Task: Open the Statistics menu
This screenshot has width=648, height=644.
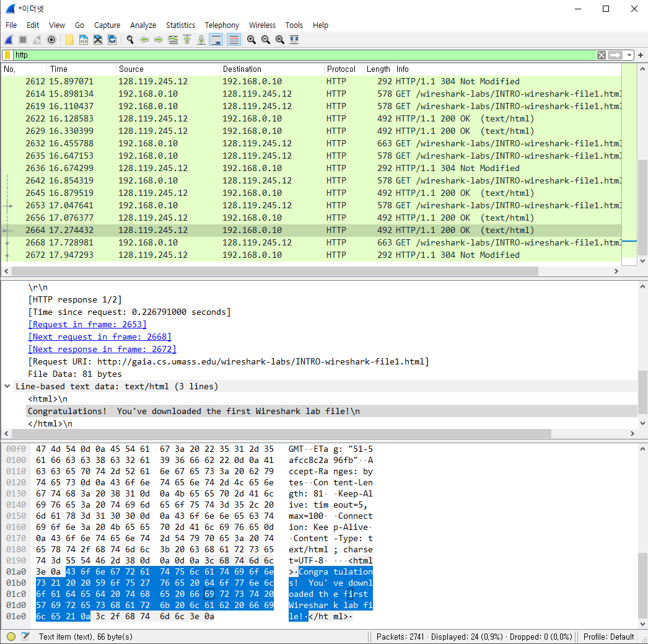Action: 180,25
